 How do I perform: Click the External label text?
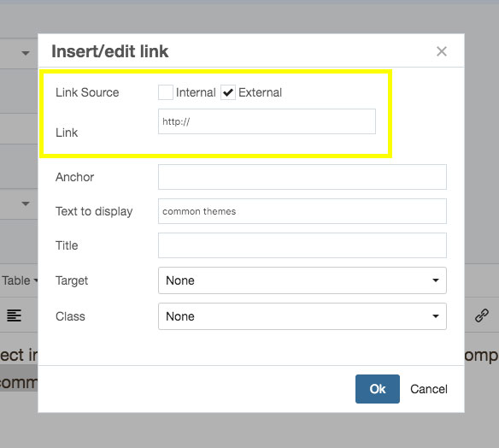tap(260, 92)
